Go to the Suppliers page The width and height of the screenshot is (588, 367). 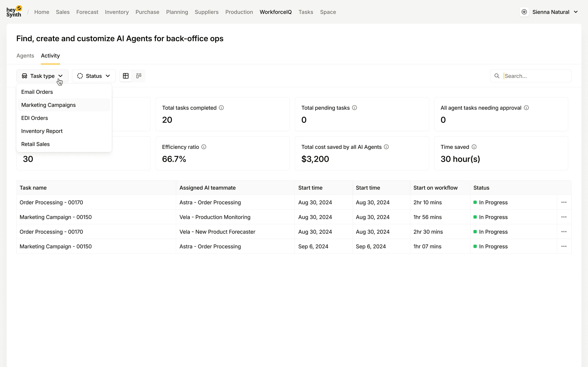[207, 12]
